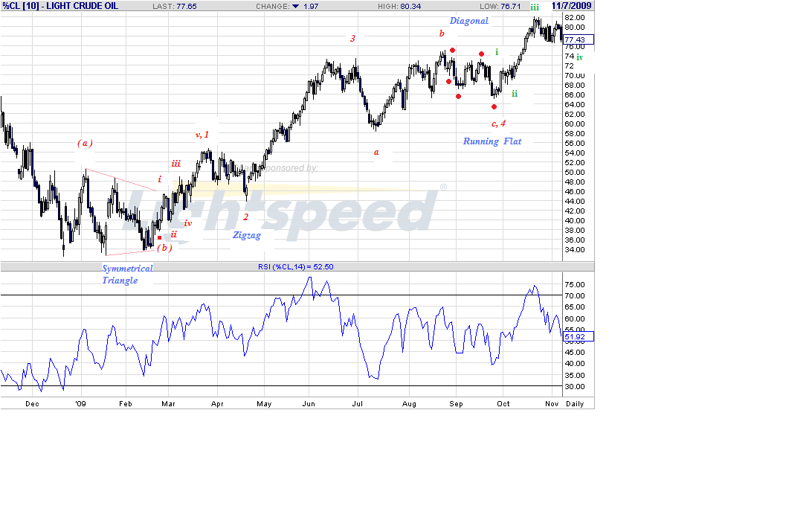Click the 'Symmetrical Triangle' annotation
The width and height of the screenshot is (812, 532).
pos(127,275)
